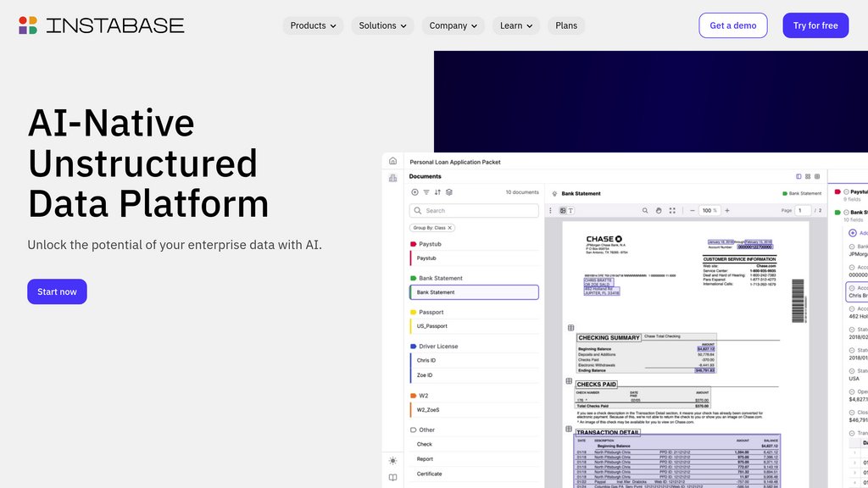The height and width of the screenshot is (488, 868).
Task: Click the home icon in app sidebar
Action: pos(392,161)
